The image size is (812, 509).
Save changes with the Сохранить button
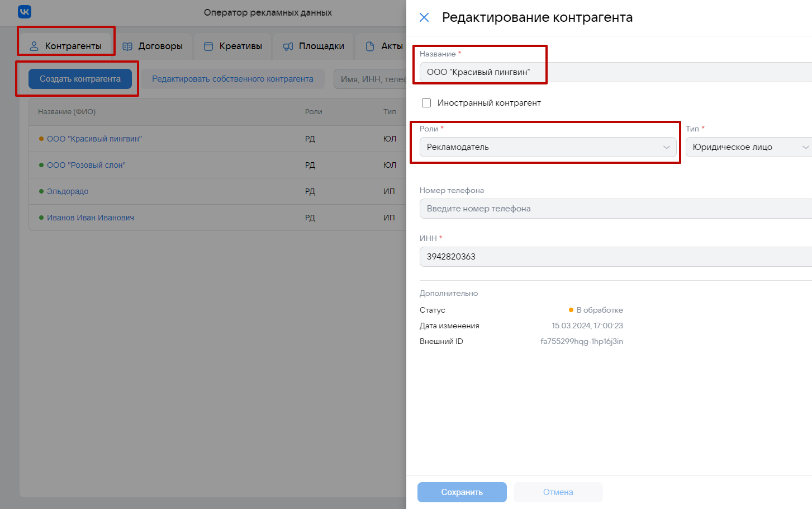point(462,492)
